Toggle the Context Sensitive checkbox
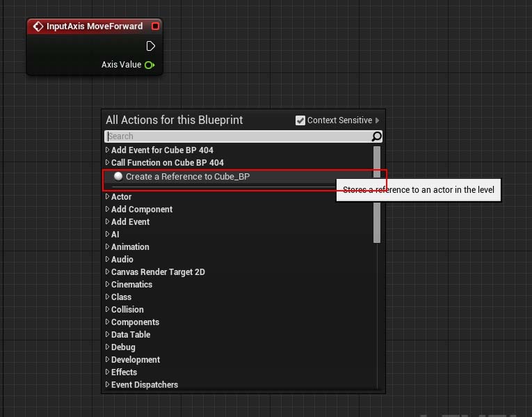 300,120
